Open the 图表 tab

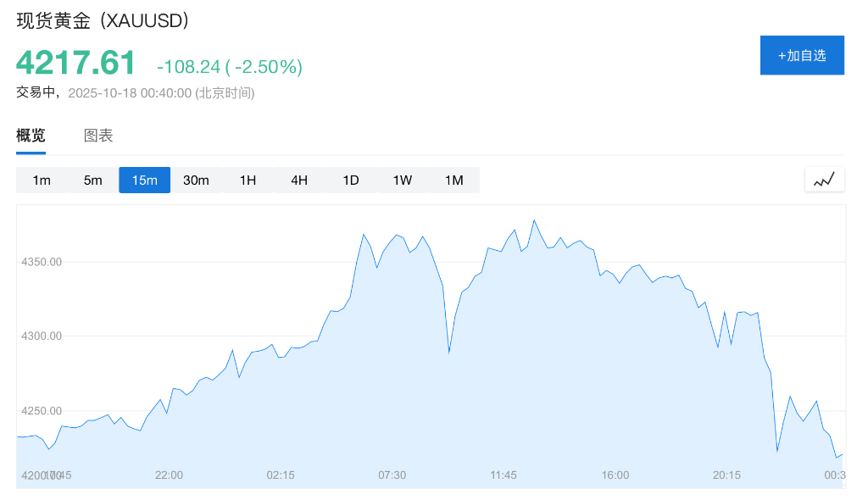(98, 136)
